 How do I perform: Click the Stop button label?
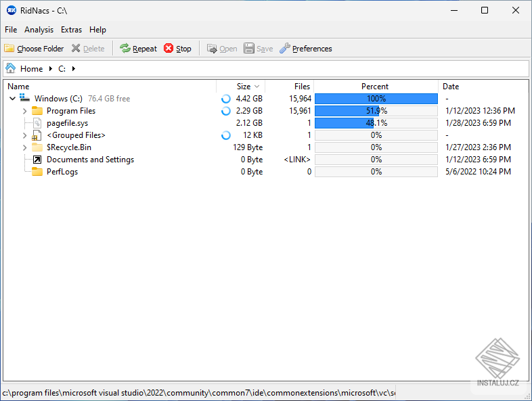183,49
